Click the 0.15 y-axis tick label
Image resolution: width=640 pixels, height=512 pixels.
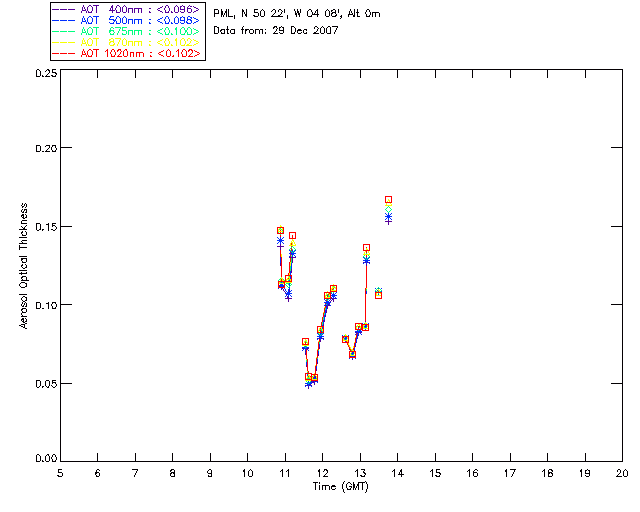(46, 227)
